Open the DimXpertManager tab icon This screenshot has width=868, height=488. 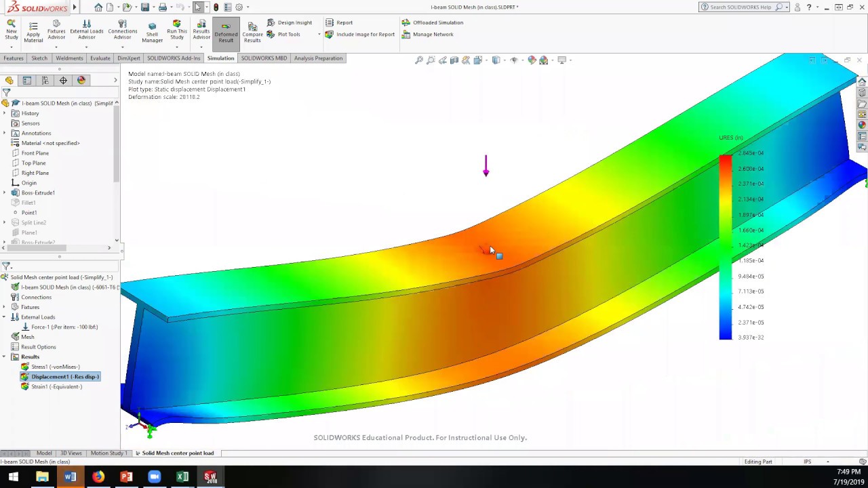[x=63, y=81]
